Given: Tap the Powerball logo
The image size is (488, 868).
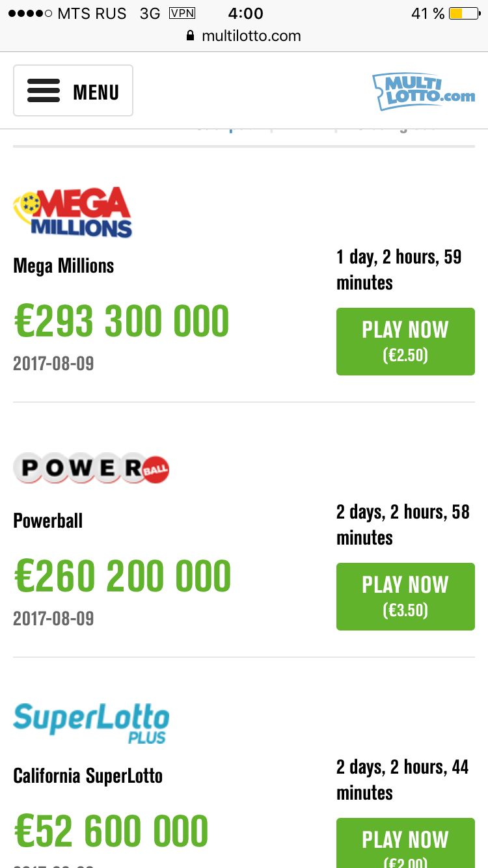Looking at the screenshot, I should (x=91, y=468).
